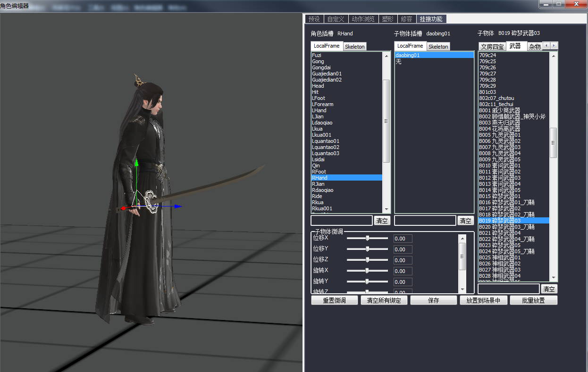
Task: Click the green Y-axis gizmo arrow
Action: tap(136, 163)
